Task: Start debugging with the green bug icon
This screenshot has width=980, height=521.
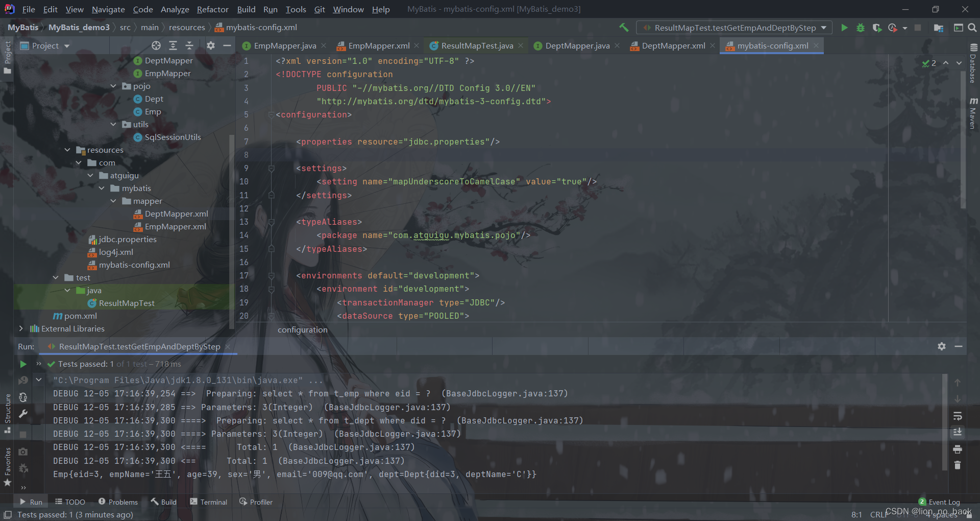Action: [861, 28]
